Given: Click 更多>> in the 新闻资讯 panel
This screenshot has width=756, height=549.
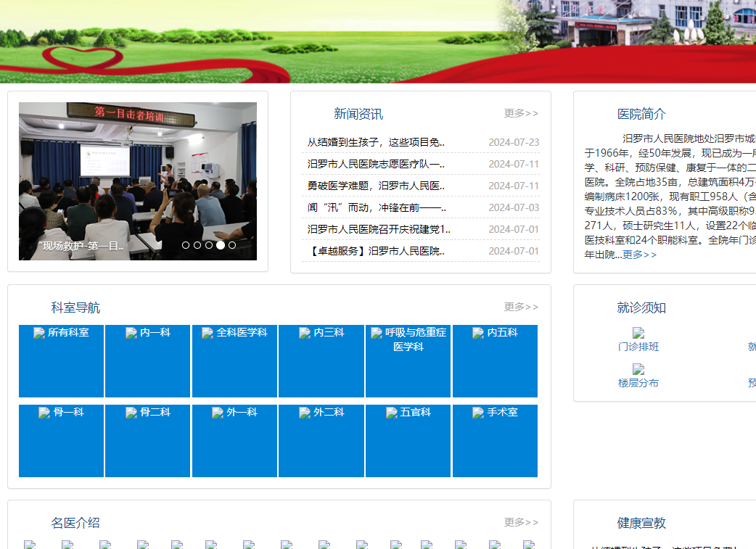Looking at the screenshot, I should [x=521, y=113].
